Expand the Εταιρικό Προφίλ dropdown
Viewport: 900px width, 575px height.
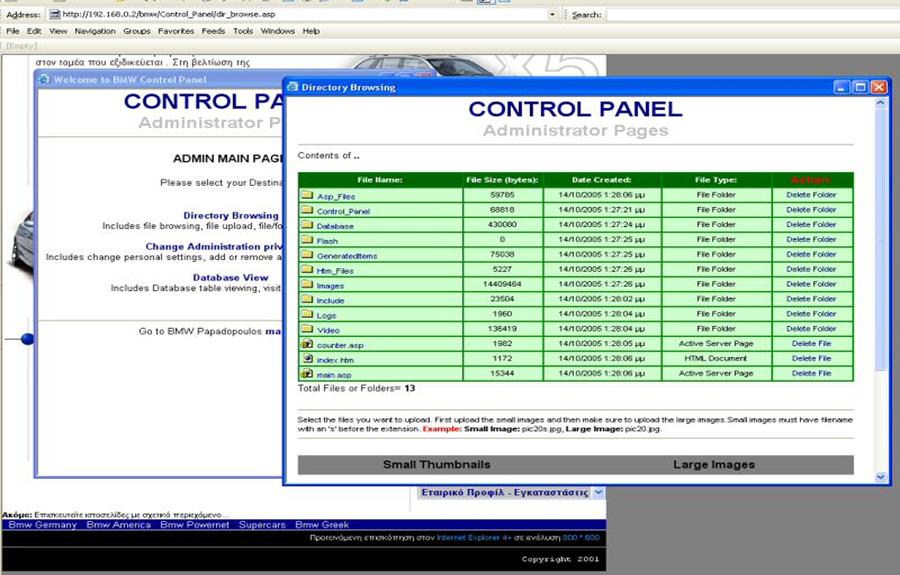[598, 492]
